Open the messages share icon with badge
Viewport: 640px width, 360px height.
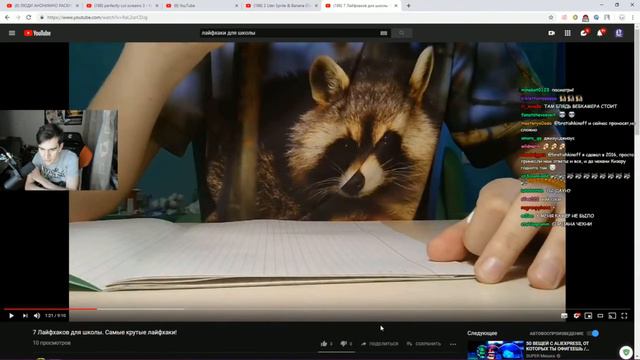click(x=584, y=33)
